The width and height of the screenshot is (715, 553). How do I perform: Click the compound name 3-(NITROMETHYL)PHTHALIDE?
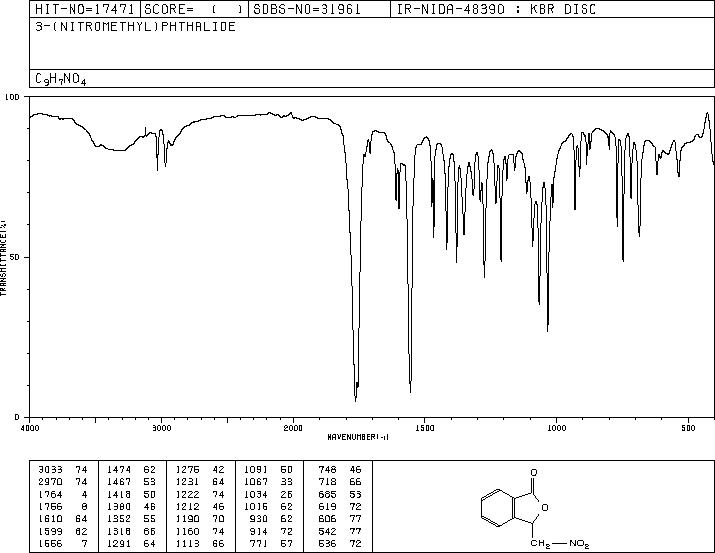(x=135, y=26)
